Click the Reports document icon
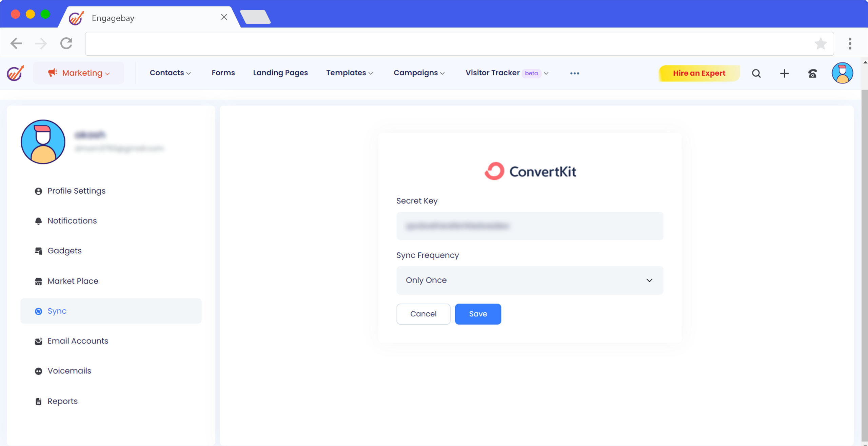 [38, 402]
